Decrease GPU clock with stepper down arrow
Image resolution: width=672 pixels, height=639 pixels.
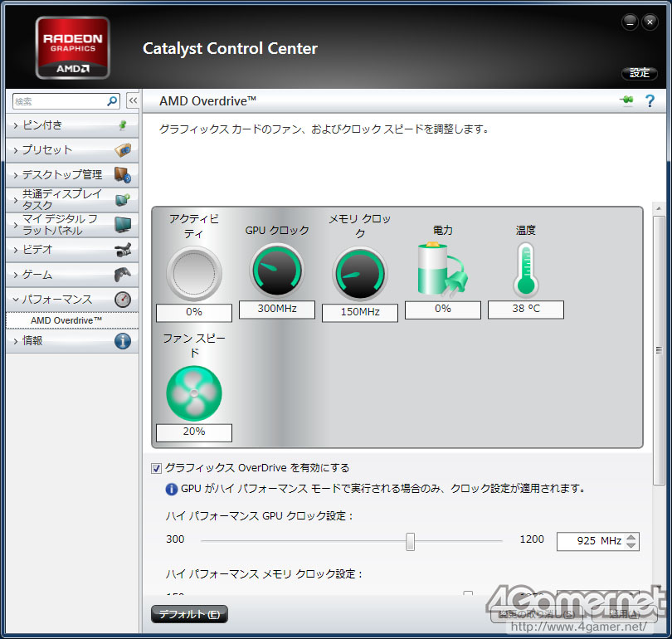pos(631,545)
